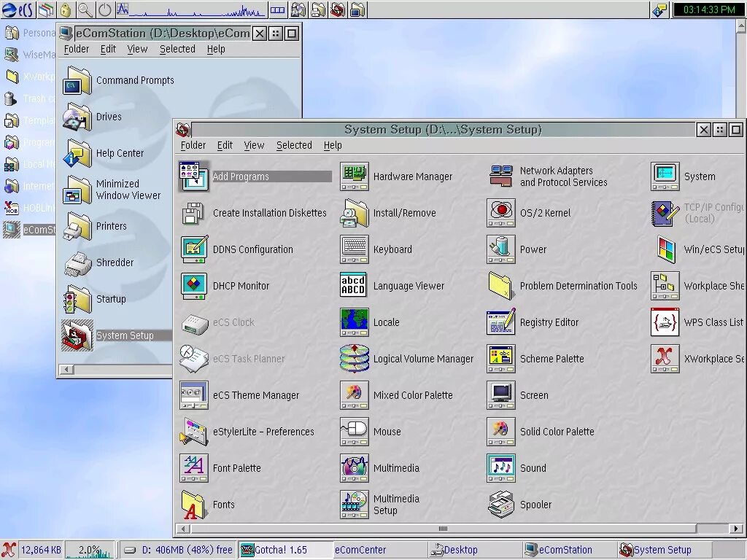Select System Setup icon in eComStation window
This screenshot has height=560, width=747.
(77, 335)
